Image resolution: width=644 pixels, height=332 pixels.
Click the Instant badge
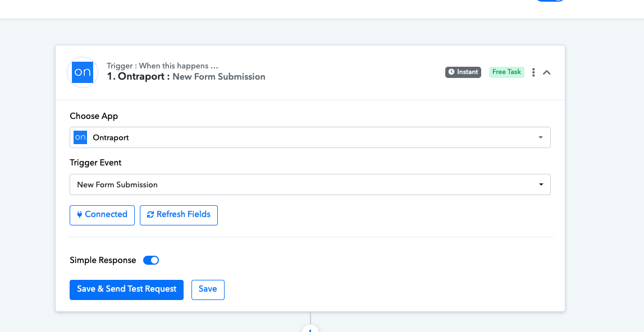point(463,72)
